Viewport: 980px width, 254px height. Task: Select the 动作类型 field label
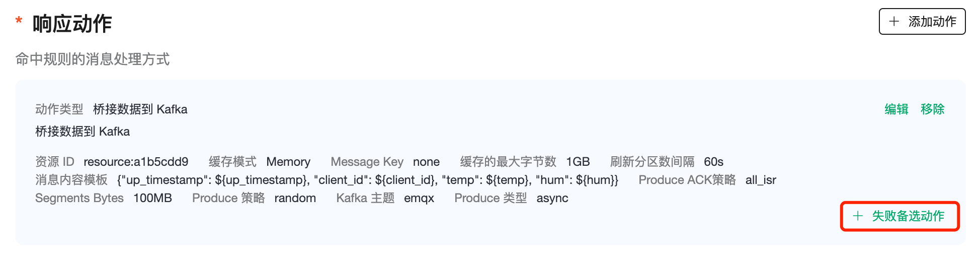coord(59,109)
